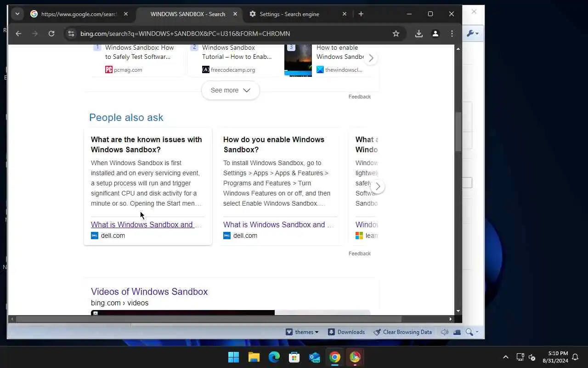Open the magnifier zoom dropdown in the bottom toolbar
This screenshot has width=588, height=368.
pos(472,332)
